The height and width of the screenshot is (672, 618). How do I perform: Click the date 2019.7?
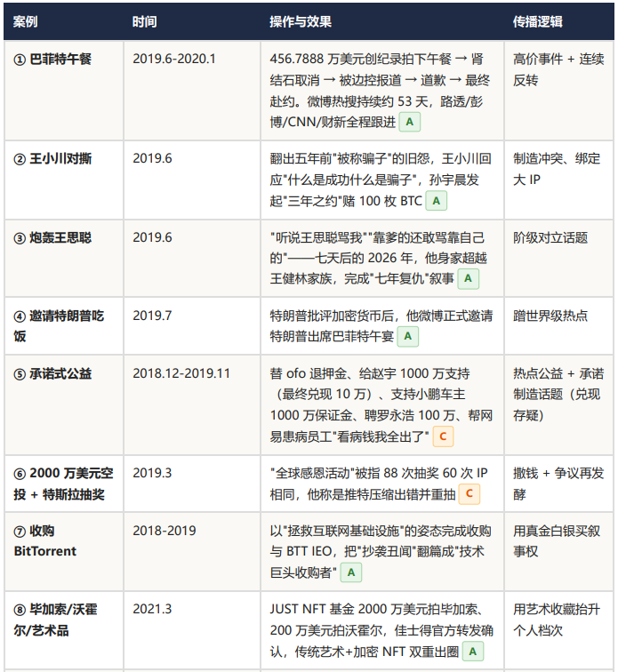pyautogui.click(x=152, y=316)
